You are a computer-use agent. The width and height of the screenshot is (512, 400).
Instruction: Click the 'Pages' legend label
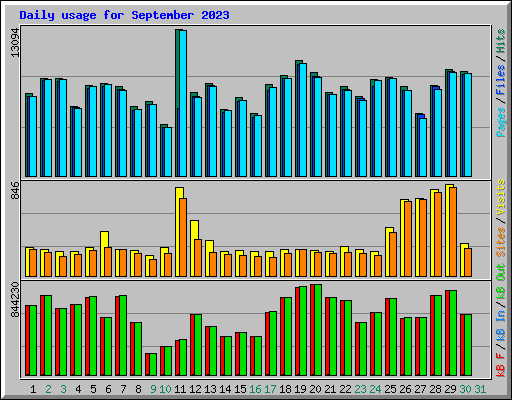[501, 122]
